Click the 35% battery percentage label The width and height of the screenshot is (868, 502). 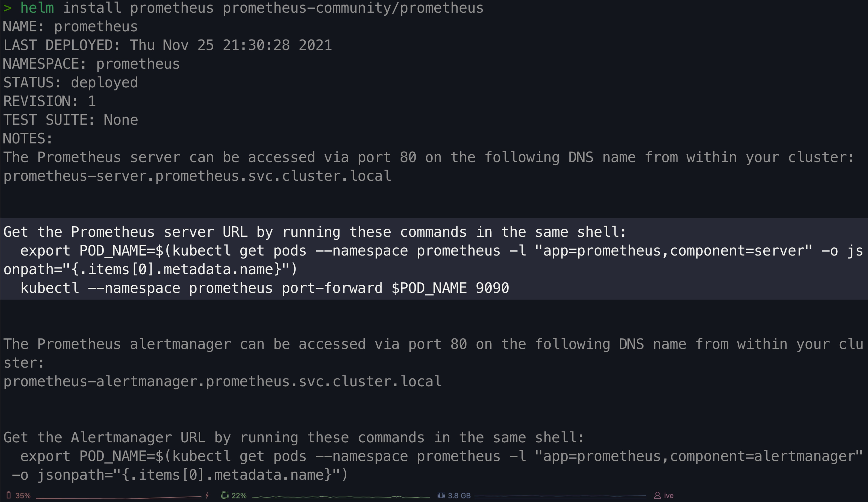point(23,496)
